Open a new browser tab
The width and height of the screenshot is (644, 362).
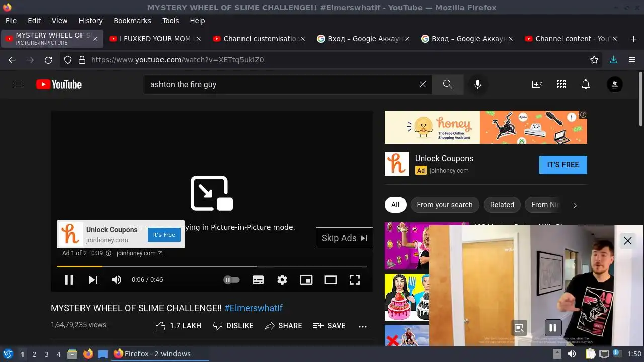[x=633, y=39]
